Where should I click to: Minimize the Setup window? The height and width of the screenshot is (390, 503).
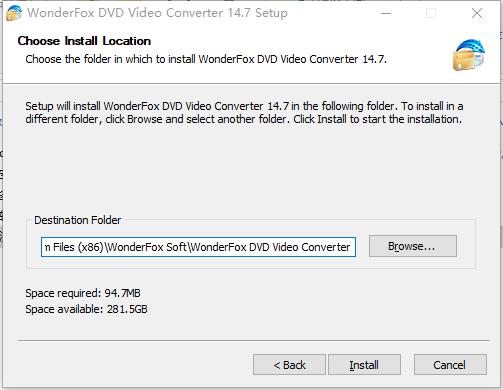pos(386,13)
